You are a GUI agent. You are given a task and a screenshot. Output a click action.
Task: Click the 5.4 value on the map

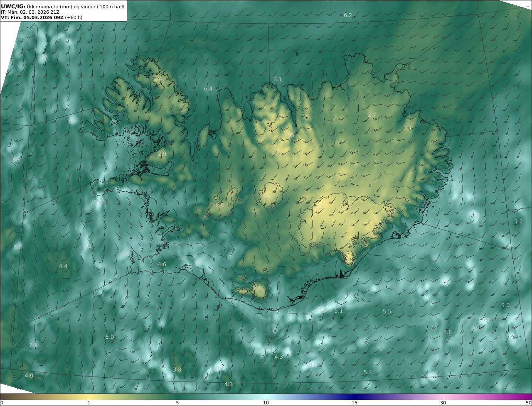(x=368, y=372)
